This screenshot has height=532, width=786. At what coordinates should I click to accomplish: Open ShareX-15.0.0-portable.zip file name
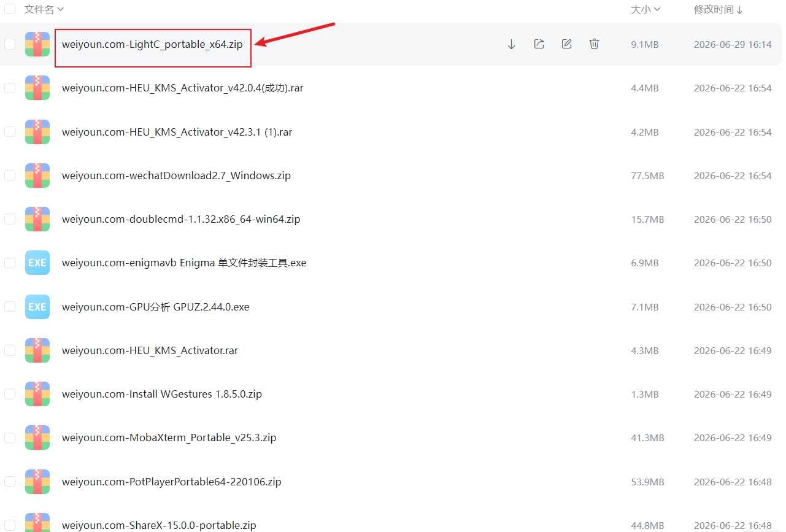tap(159, 525)
